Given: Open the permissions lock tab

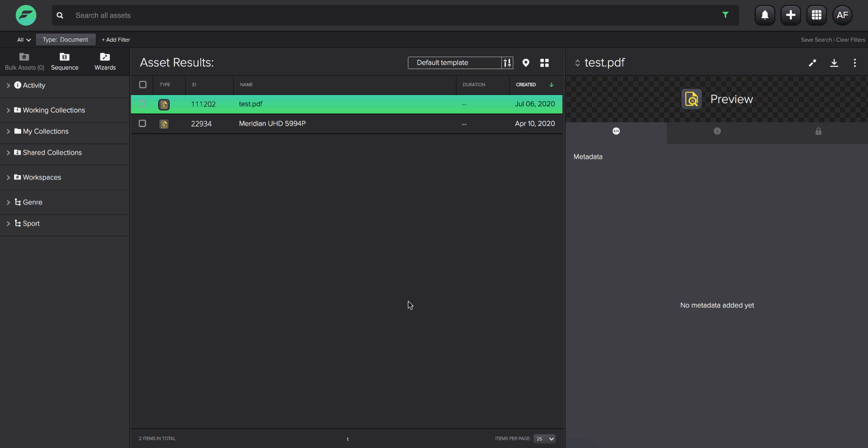Looking at the screenshot, I should [818, 131].
